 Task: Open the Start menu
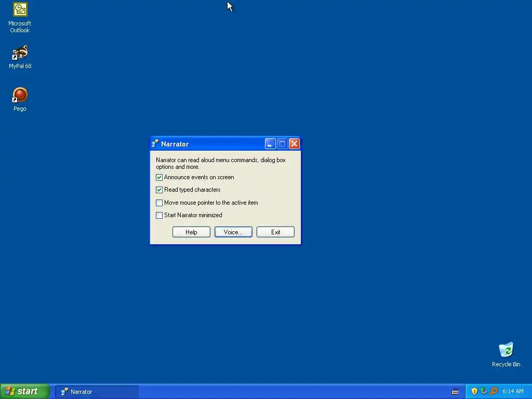point(25,392)
